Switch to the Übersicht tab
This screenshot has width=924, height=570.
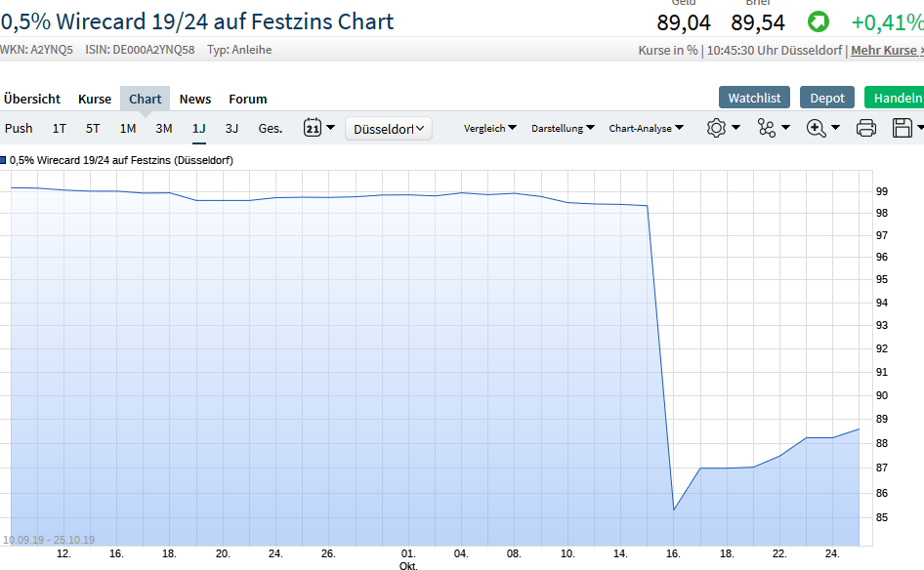pos(32,99)
